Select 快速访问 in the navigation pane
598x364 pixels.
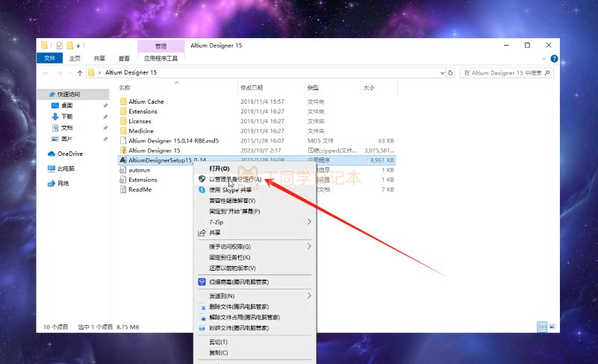(x=69, y=94)
